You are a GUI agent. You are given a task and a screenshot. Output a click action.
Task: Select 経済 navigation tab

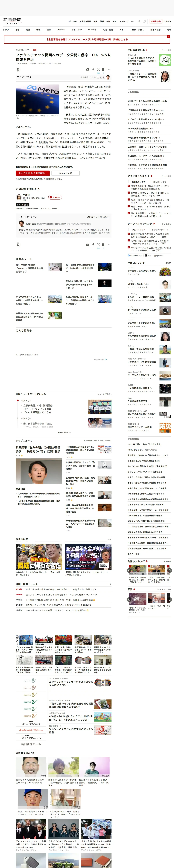[28, 30]
